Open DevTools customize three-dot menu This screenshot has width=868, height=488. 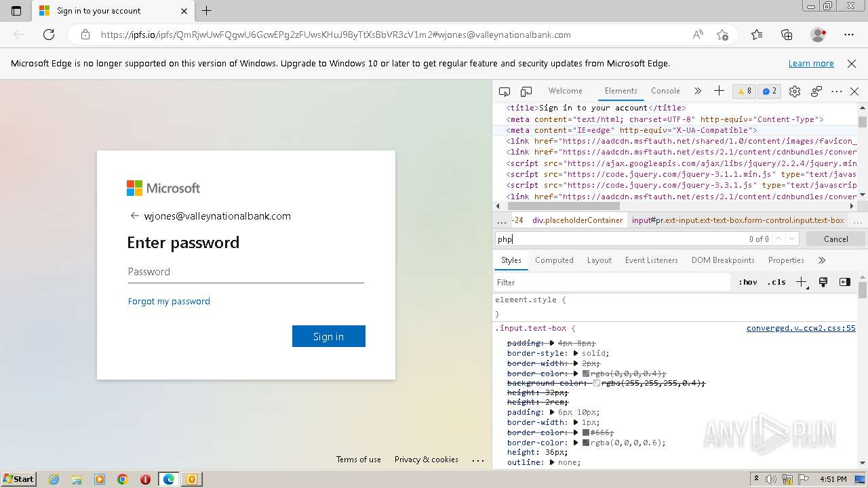(837, 91)
